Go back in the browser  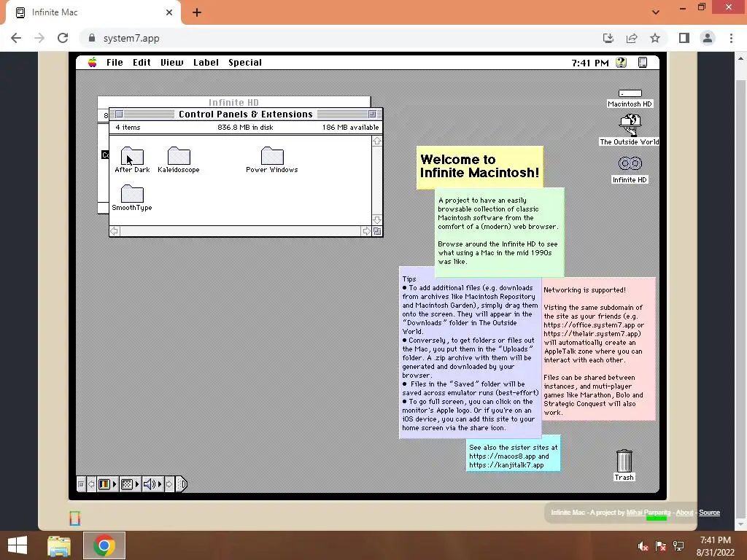tap(16, 38)
